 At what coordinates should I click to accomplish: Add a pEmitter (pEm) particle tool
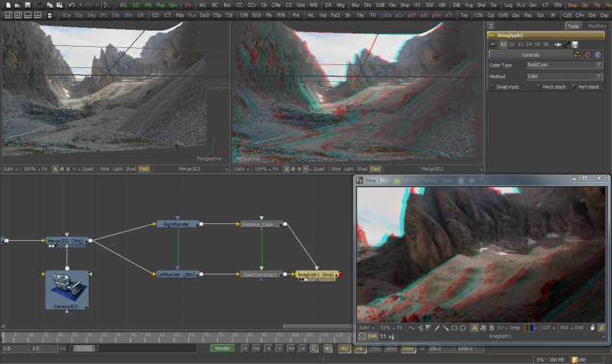[387, 15]
